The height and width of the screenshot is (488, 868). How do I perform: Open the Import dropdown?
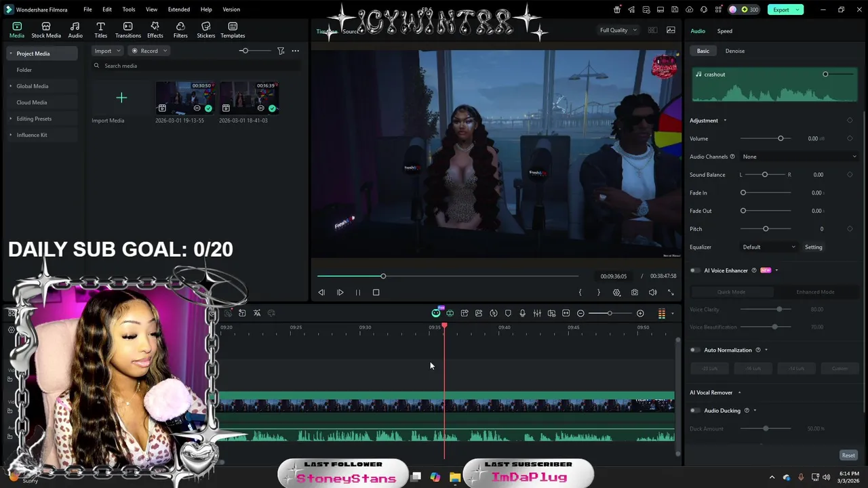pos(107,51)
